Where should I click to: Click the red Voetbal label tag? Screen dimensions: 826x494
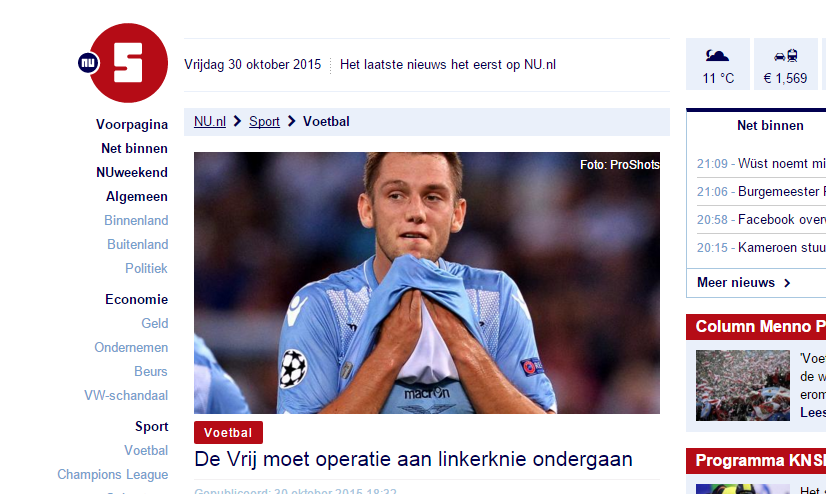click(x=228, y=432)
